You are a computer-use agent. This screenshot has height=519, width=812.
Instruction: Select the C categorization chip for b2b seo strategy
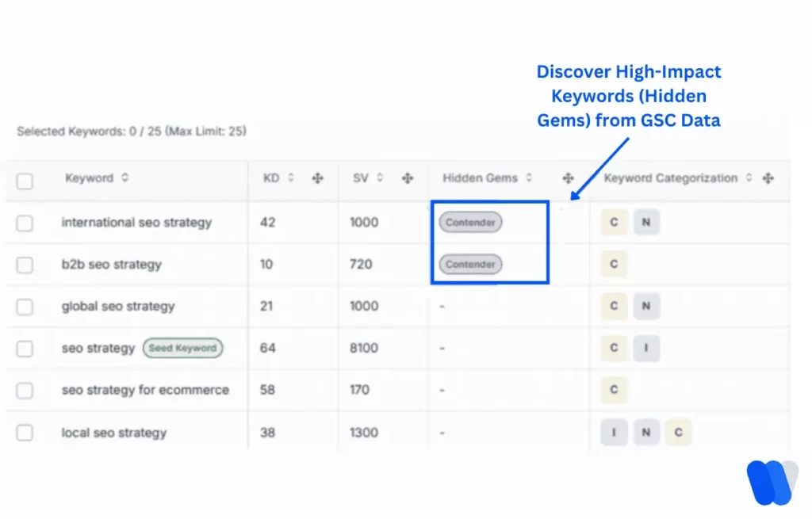tap(613, 264)
